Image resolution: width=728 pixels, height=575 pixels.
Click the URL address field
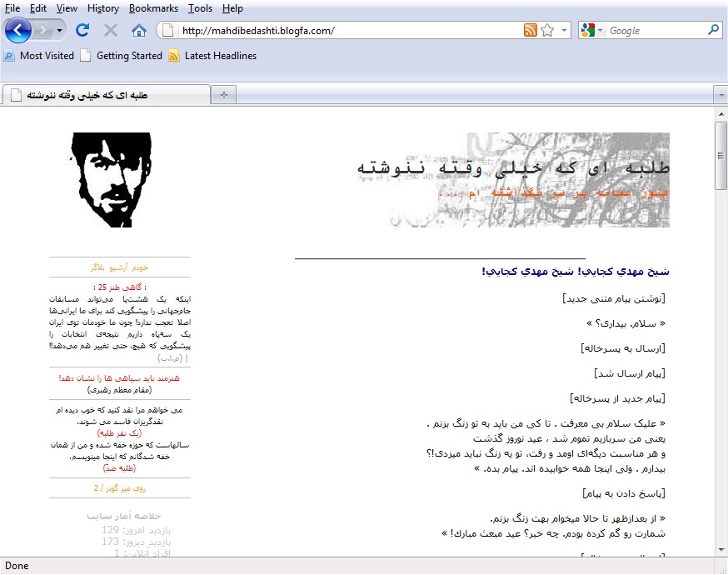(348, 31)
